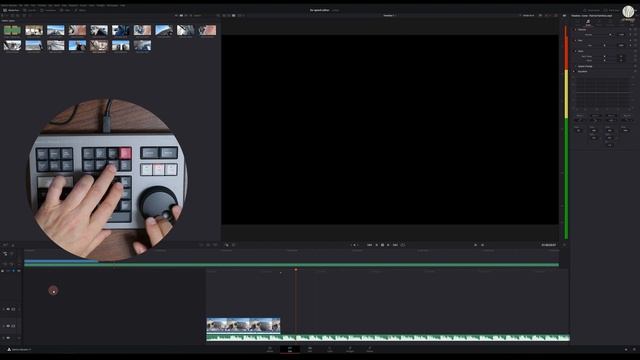The height and width of the screenshot is (360, 640).
Task: Toggle the Pan section enable switch
Action: tap(575, 40)
